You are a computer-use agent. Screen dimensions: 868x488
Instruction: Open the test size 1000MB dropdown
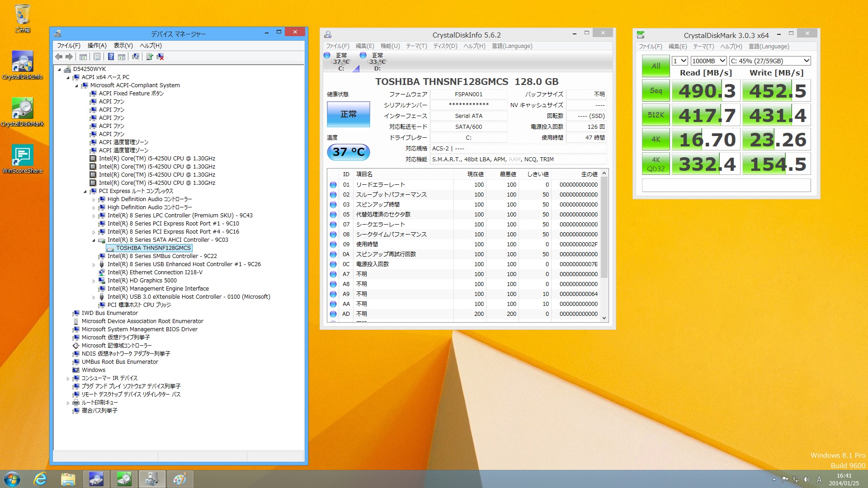pyautogui.click(x=708, y=61)
